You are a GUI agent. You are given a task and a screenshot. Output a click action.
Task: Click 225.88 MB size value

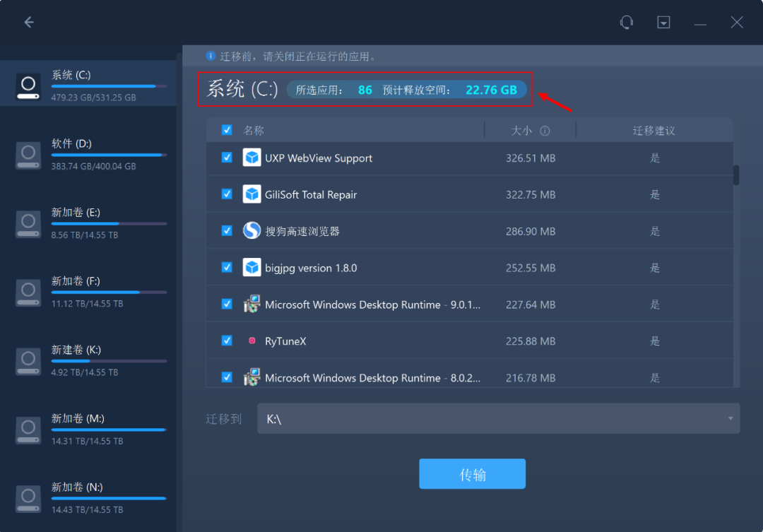pos(531,341)
